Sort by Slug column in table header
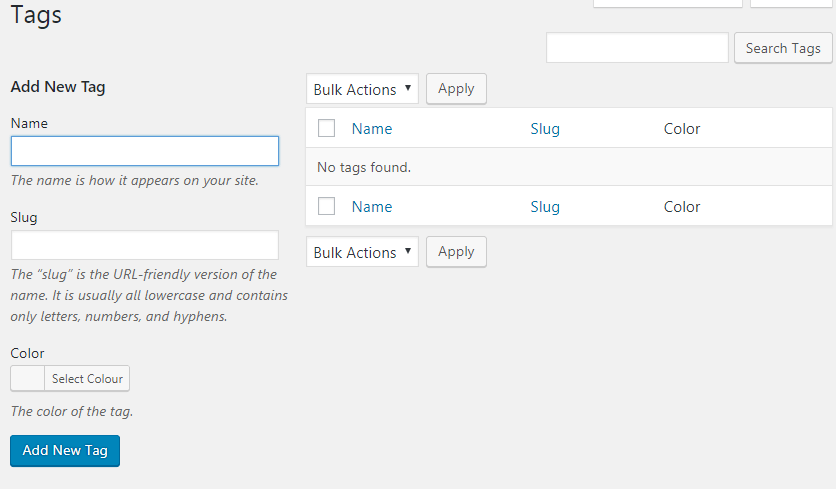Image resolution: width=836 pixels, height=489 pixels. (545, 128)
